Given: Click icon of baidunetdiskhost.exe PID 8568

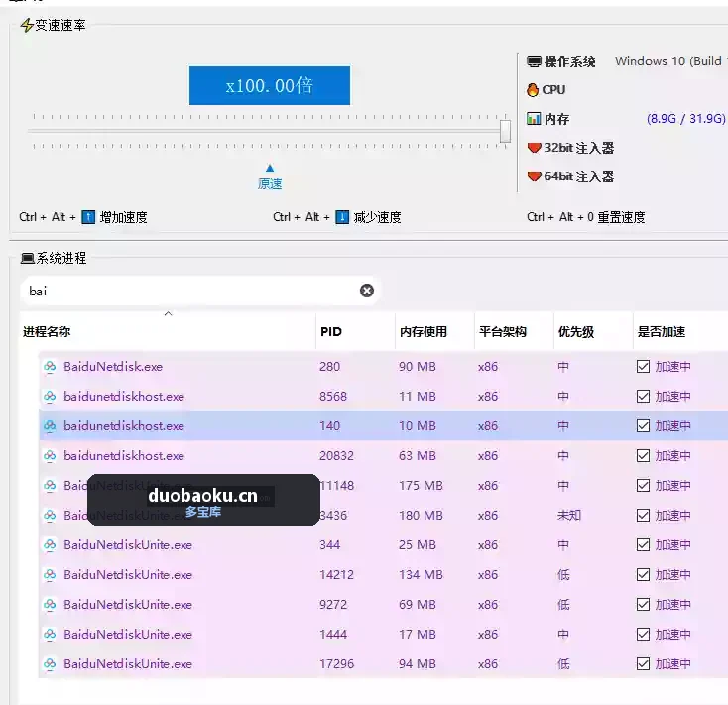Looking at the screenshot, I should coord(50,397).
